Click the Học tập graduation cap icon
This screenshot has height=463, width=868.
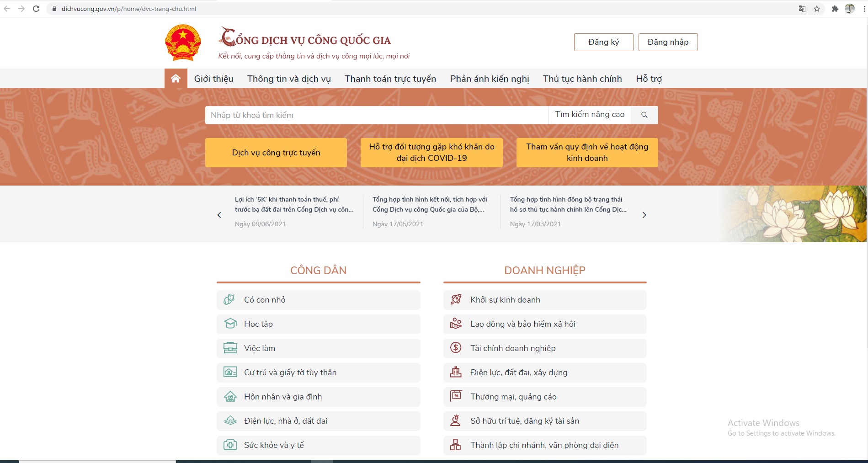230,324
